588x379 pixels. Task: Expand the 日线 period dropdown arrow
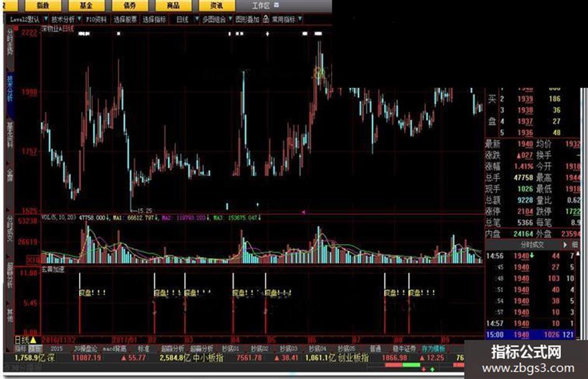pos(197,19)
